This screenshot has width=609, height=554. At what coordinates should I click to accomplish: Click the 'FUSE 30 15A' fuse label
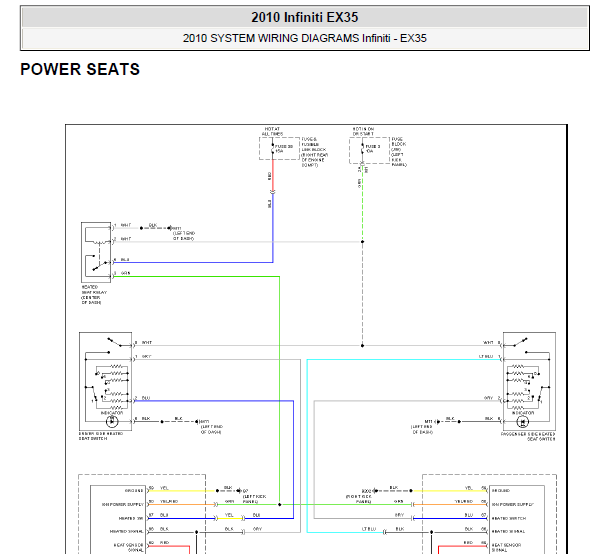284,149
